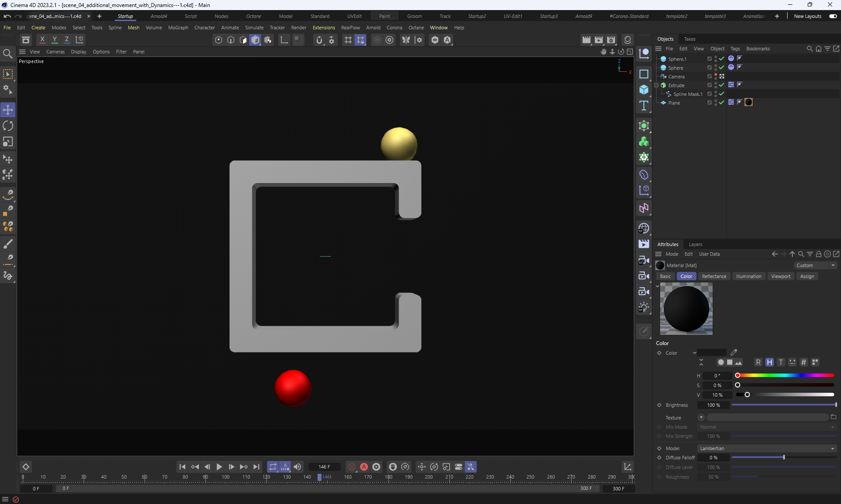Screen dimensions: 841x504
Task: Click the Illumination tab button
Action: [748, 276]
